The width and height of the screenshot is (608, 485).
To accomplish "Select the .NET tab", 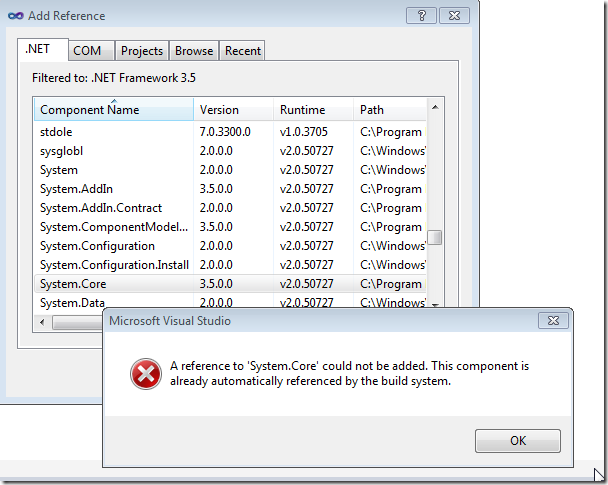I will 43,50.
